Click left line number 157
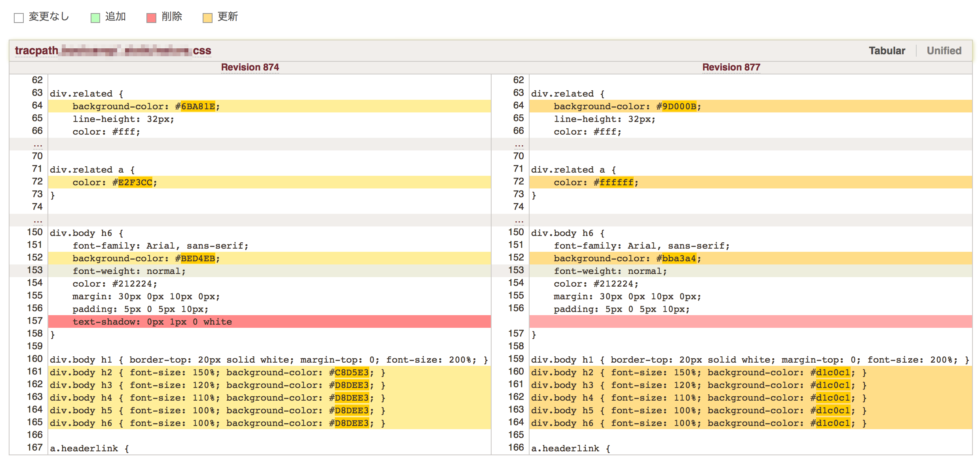Image resolution: width=980 pixels, height=464 pixels. click(x=35, y=321)
